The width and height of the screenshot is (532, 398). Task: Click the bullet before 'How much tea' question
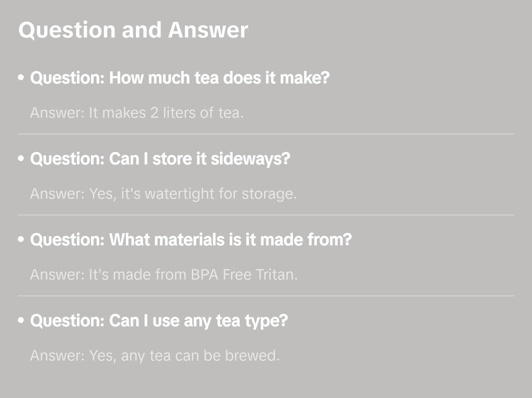[x=21, y=78]
